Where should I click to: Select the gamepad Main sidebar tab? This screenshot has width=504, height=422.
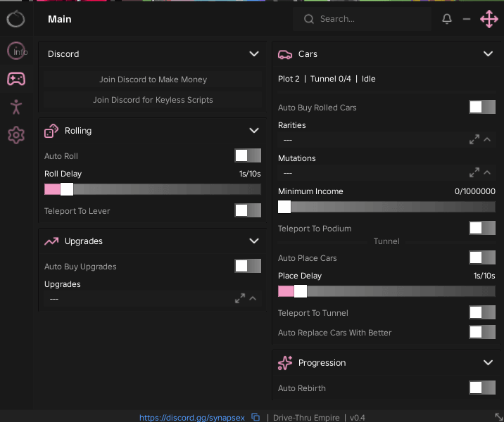(x=16, y=79)
